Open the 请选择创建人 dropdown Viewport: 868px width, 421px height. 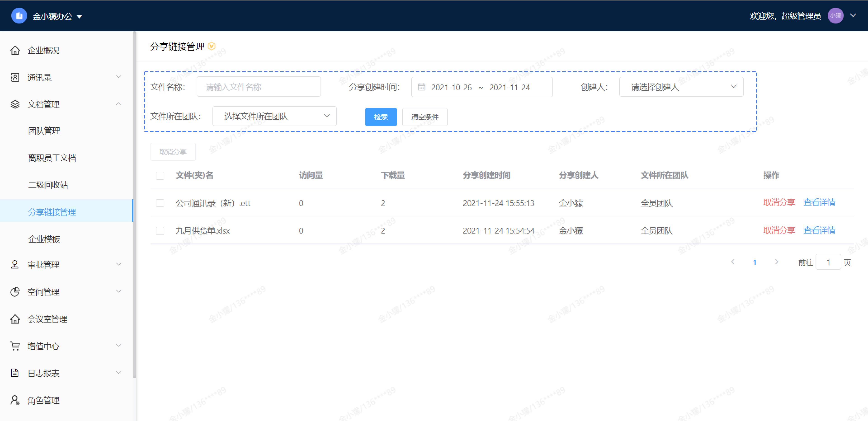click(x=681, y=87)
